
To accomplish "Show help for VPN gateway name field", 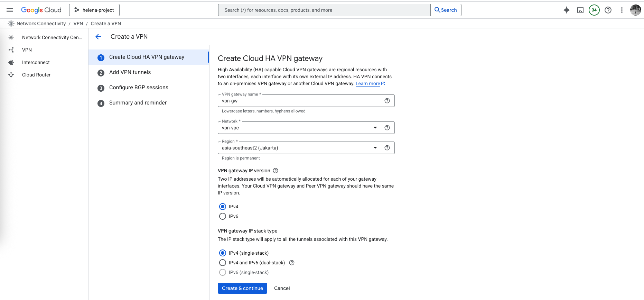I will (x=387, y=101).
